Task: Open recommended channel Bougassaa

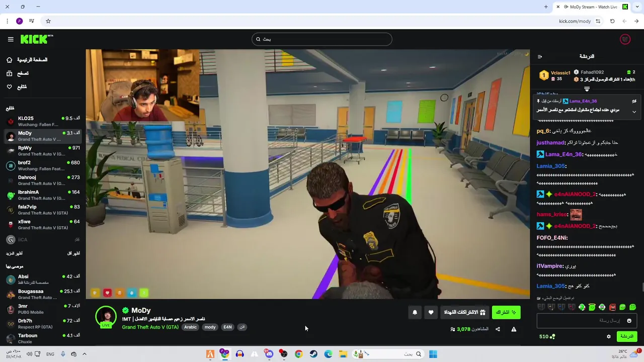Action: [43, 294]
